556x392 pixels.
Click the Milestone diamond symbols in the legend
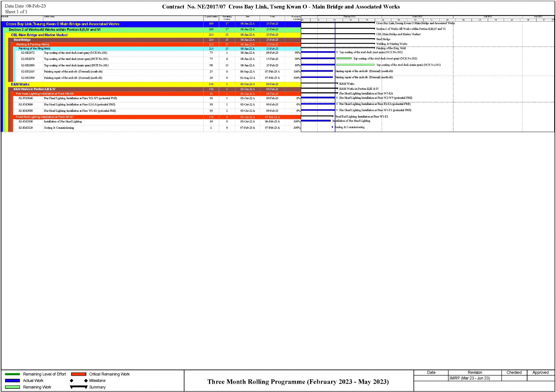point(79,380)
